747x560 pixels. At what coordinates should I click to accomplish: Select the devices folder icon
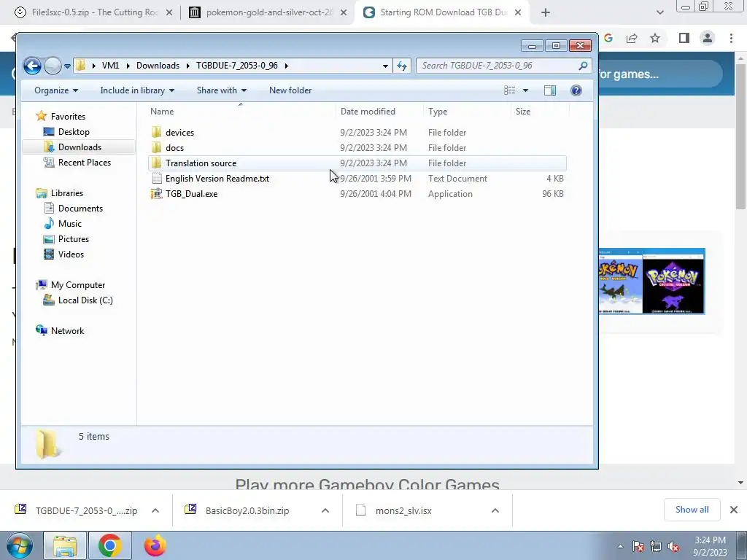(156, 133)
